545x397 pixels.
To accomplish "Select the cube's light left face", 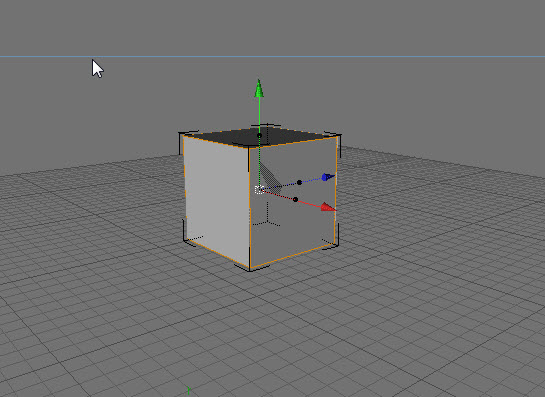I will click(x=217, y=198).
